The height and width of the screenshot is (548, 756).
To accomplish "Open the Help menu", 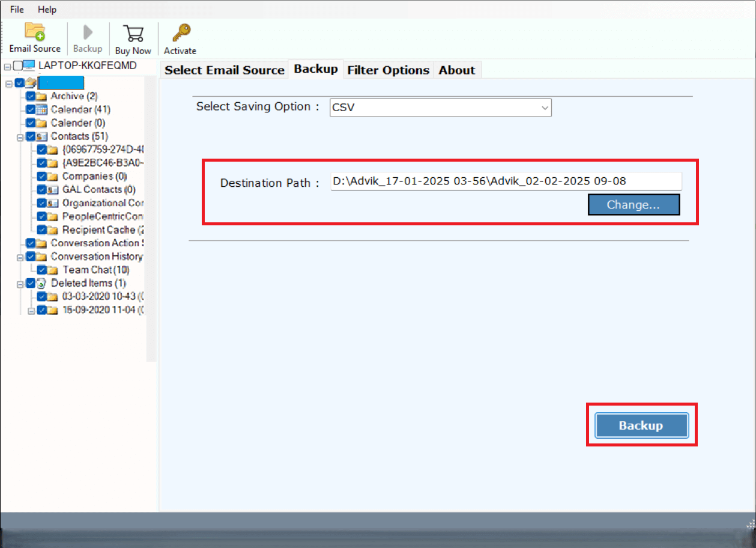I will 47,10.
